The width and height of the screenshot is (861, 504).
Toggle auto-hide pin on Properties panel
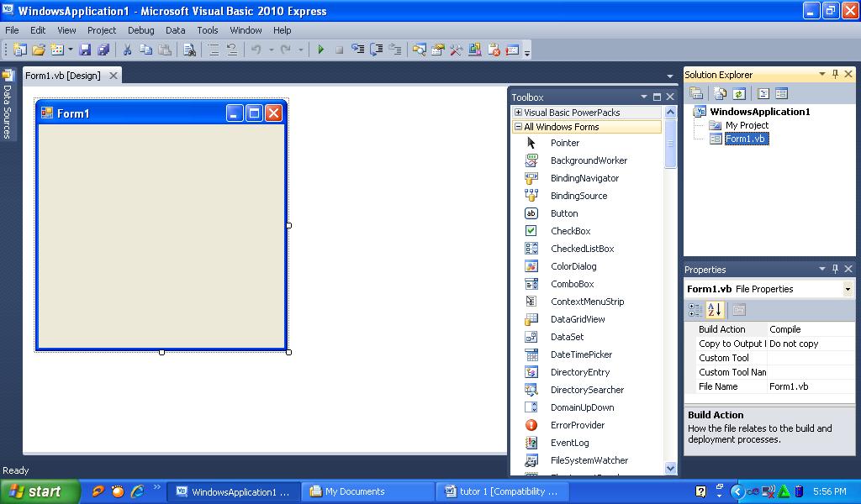[x=835, y=269]
